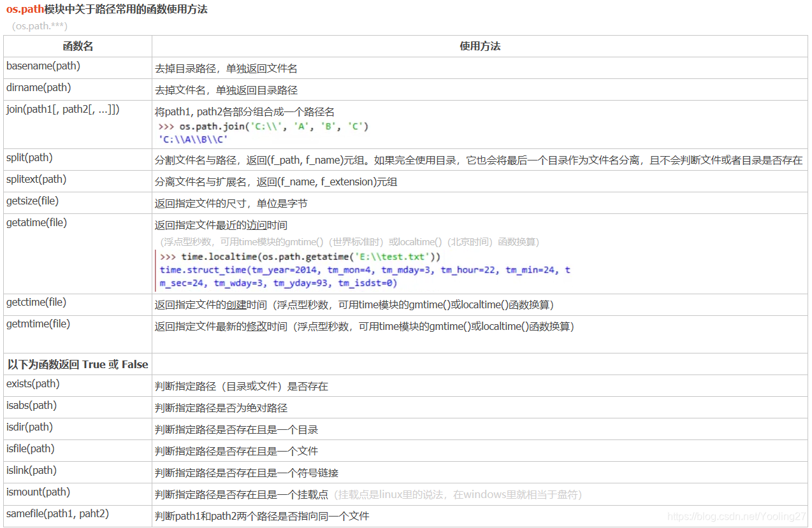Click description 判断path1和path2两个路径是否指向同一个文件
812x528 pixels.
(x=262, y=516)
